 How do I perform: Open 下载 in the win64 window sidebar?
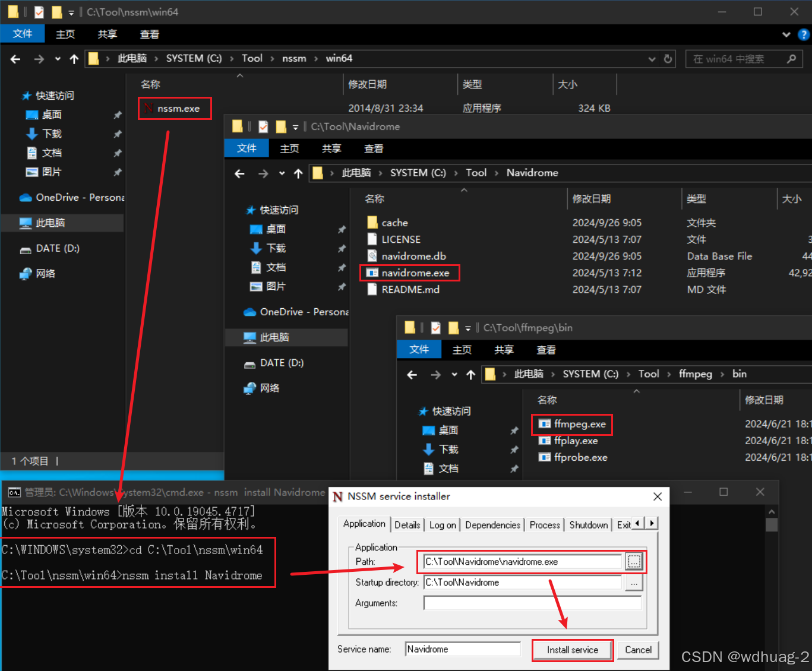click(52, 134)
